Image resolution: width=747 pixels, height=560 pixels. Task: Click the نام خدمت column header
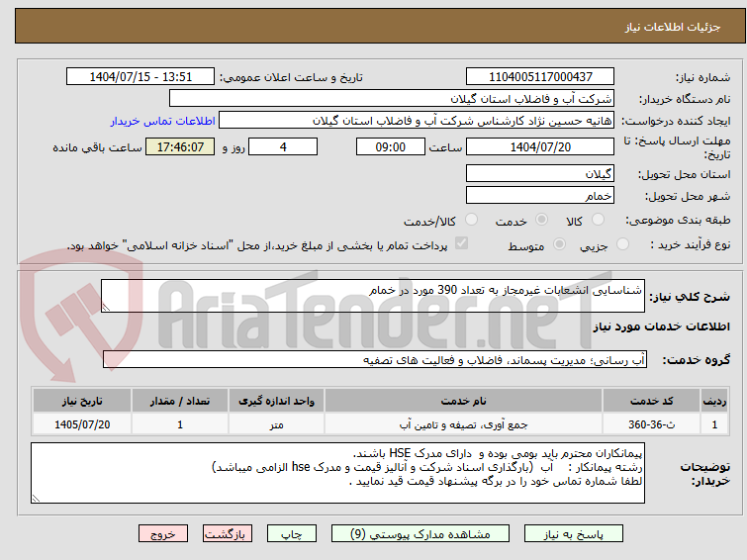click(464, 402)
